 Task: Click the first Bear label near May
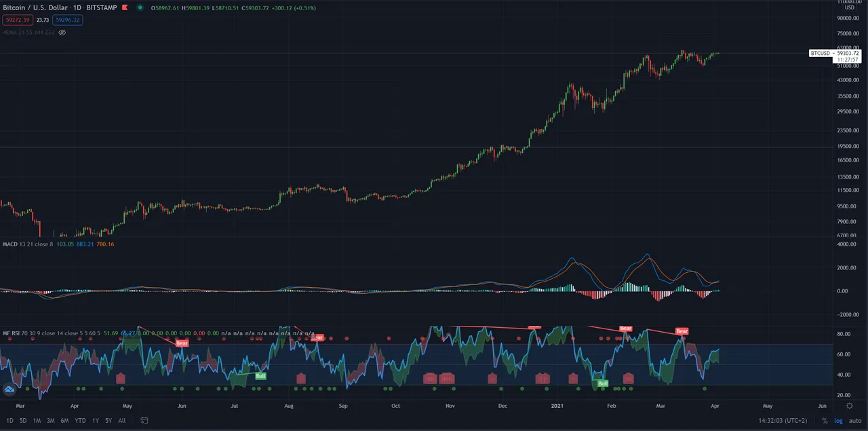(x=182, y=343)
